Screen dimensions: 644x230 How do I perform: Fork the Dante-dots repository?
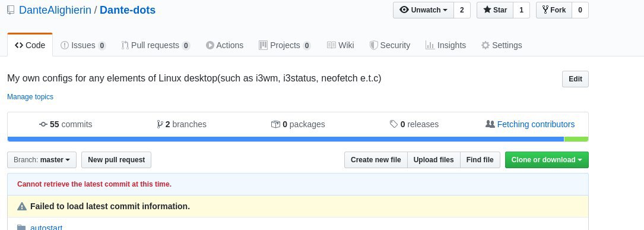(554, 10)
